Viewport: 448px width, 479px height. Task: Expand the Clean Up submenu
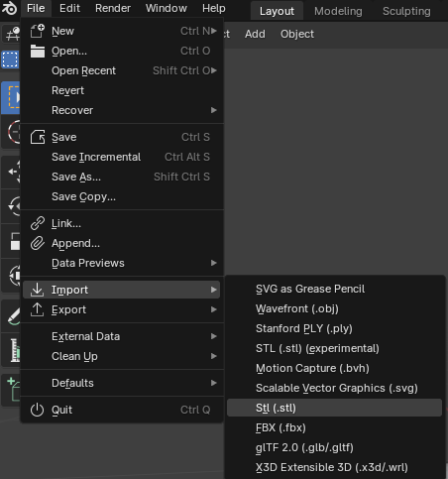pos(121,356)
